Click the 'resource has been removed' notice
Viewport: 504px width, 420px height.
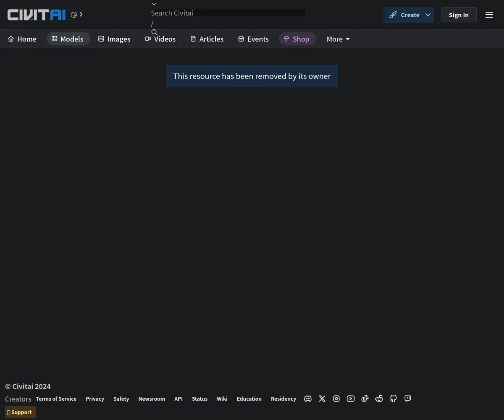click(x=252, y=76)
